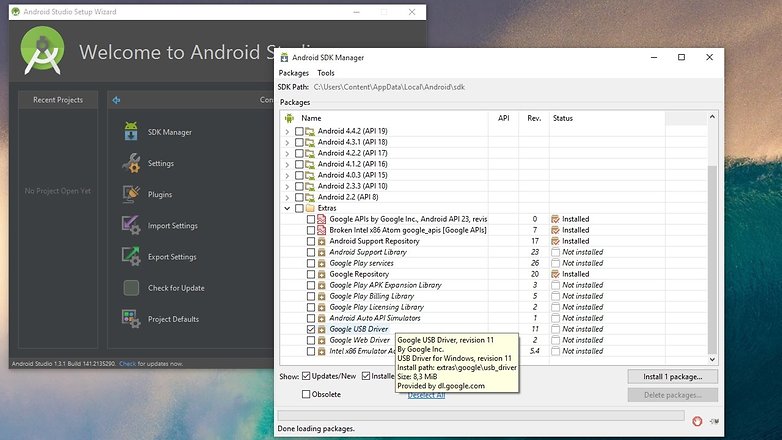Click the Install 1 package button

tap(672, 377)
